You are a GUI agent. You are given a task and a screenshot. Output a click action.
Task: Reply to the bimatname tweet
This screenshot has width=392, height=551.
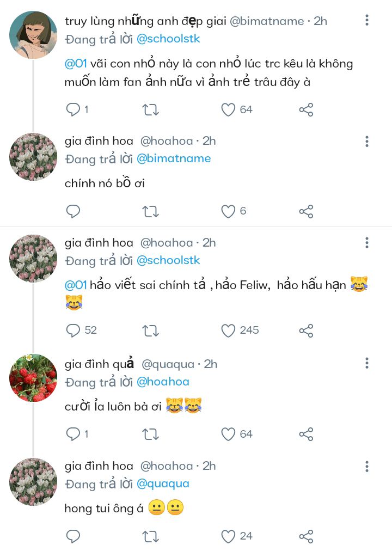point(73,110)
